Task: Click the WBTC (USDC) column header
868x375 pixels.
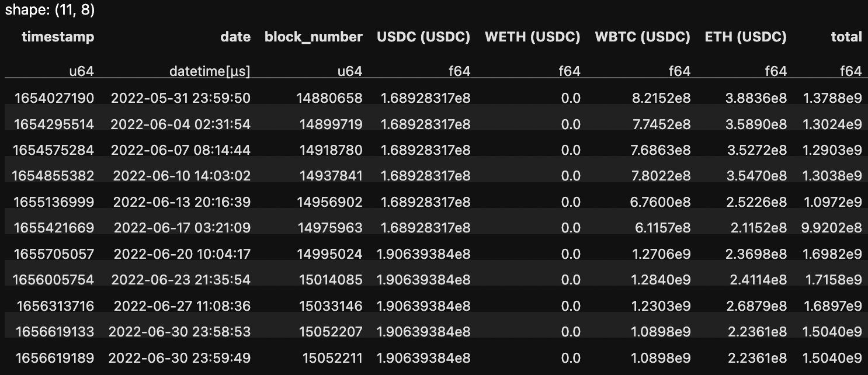Action: [643, 37]
